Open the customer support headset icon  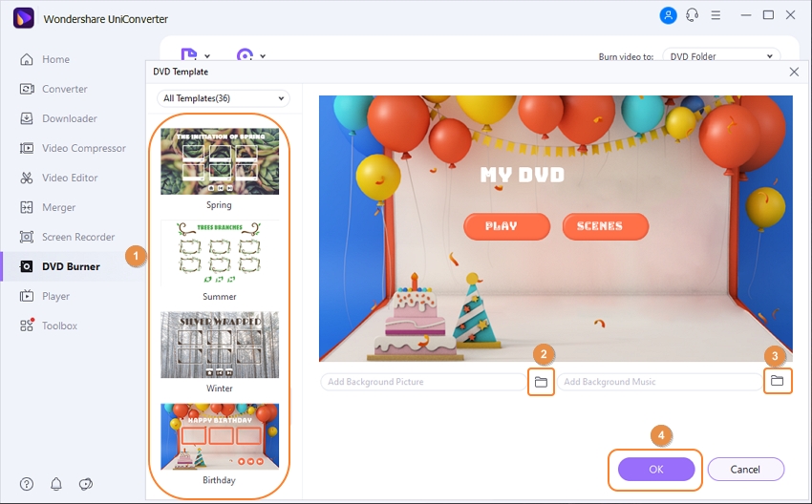(692, 16)
